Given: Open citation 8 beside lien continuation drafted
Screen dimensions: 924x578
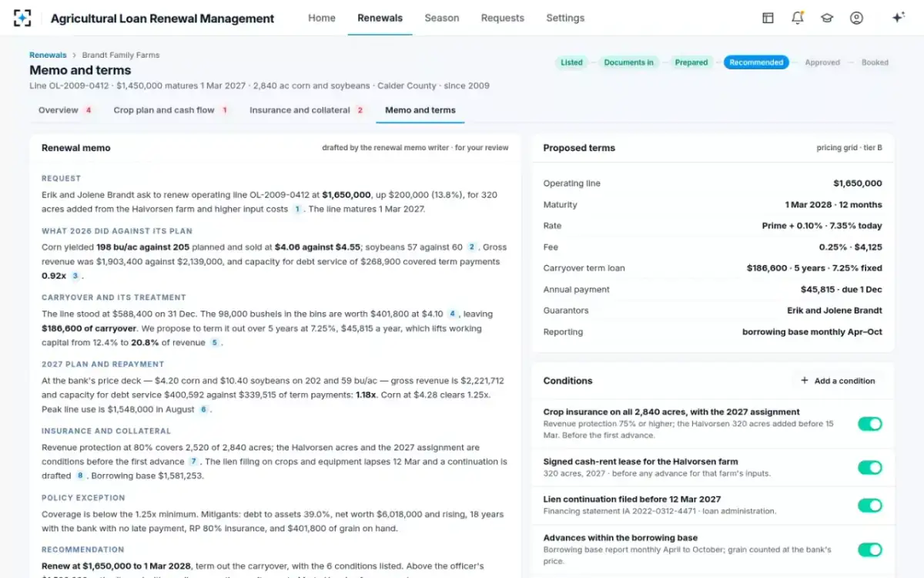Looking at the screenshot, I should tap(80, 476).
